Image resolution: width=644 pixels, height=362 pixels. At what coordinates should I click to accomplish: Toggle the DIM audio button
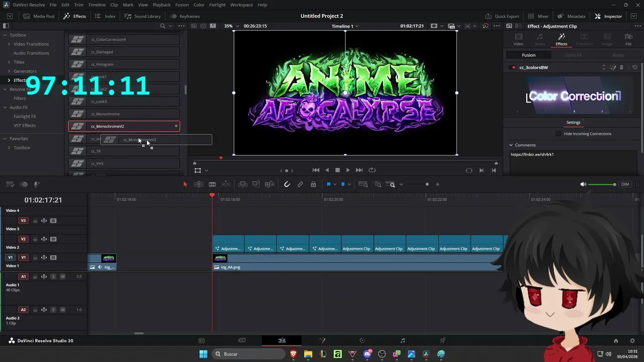(x=625, y=185)
